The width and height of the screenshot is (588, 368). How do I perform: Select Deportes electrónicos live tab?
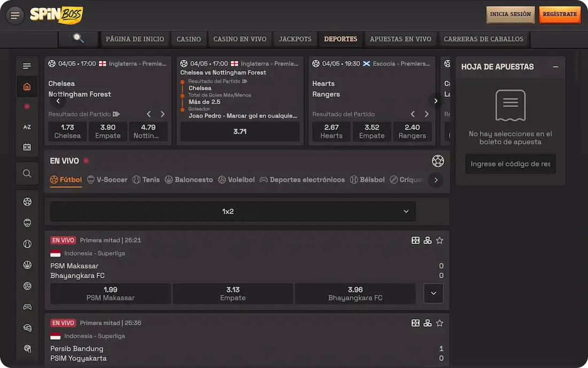(302, 180)
